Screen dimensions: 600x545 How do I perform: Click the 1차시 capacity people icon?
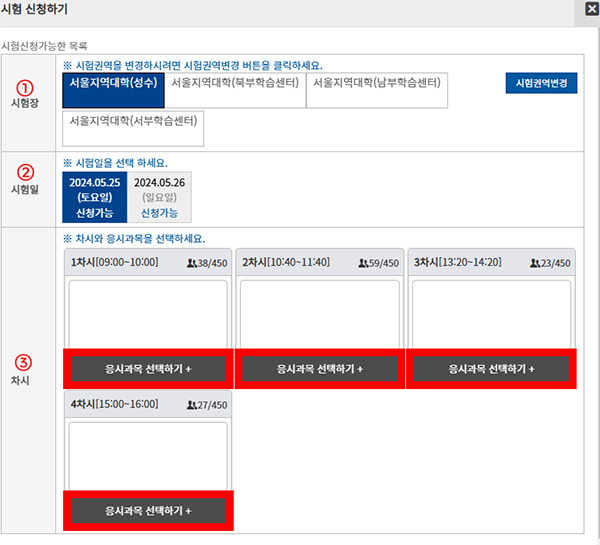coord(192,263)
